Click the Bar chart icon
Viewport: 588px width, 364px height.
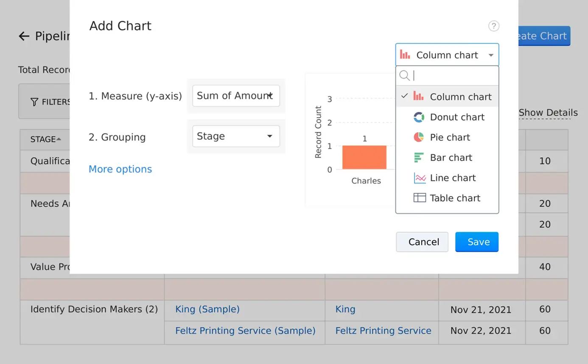(419, 157)
